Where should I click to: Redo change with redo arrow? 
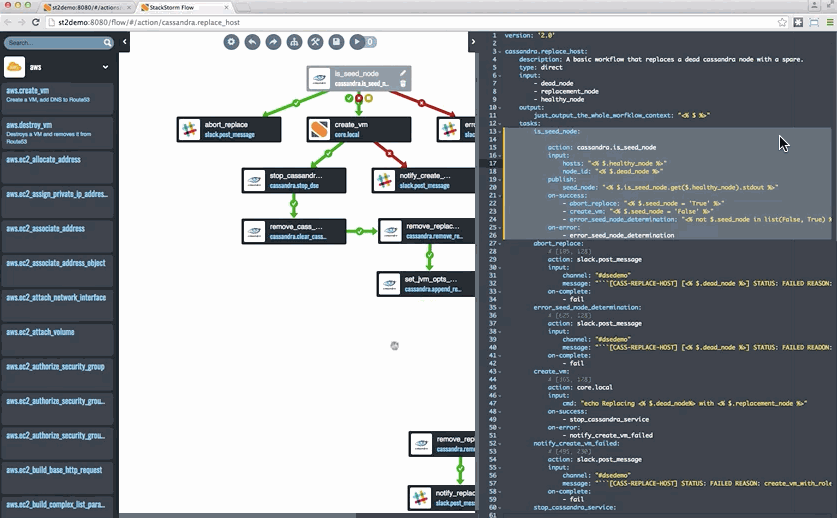273,42
